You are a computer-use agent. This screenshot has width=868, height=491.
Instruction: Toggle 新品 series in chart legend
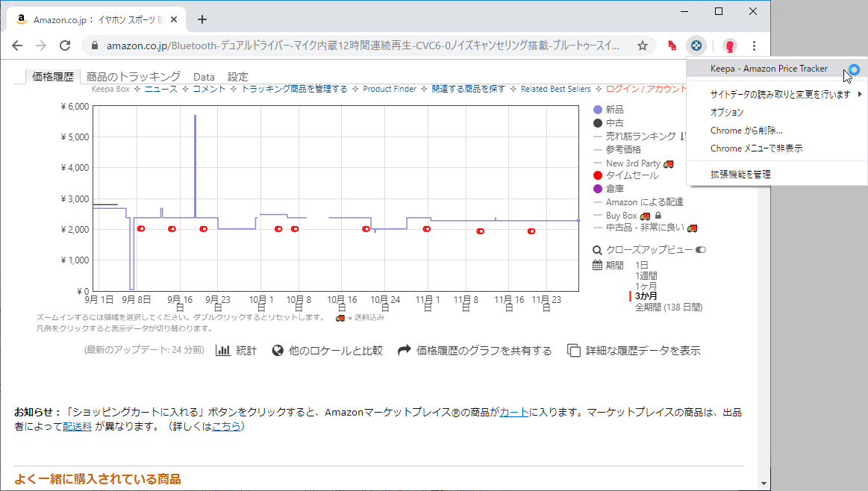[608, 110]
